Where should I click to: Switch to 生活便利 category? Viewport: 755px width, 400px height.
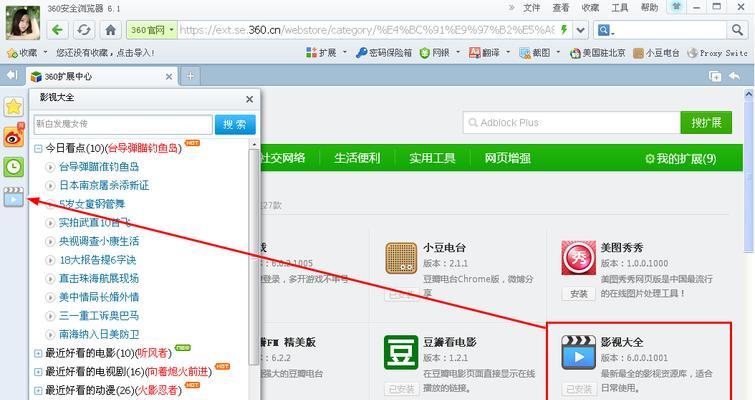pos(357,158)
